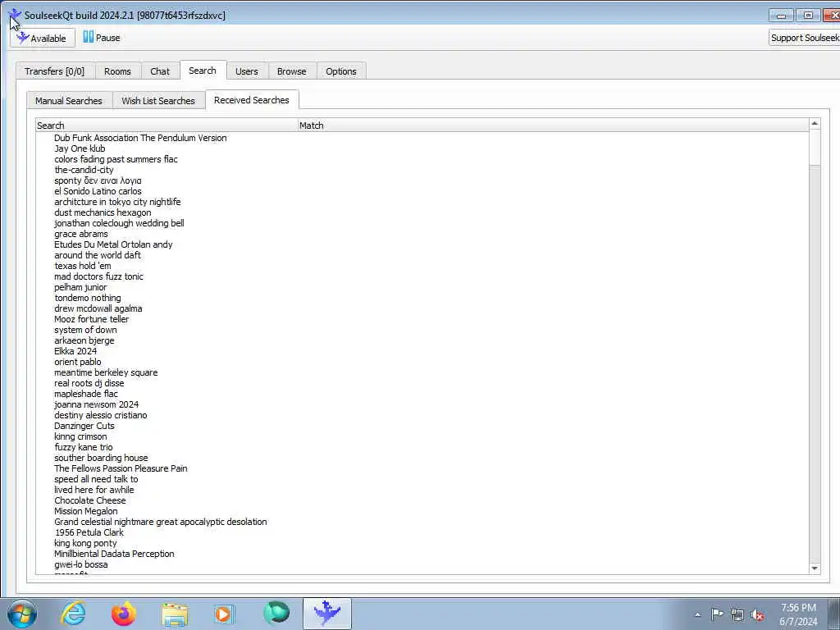Click the SoulseekQt bird icon in title bar
Viewport: 840px width, 630px height.
(15, 15)
